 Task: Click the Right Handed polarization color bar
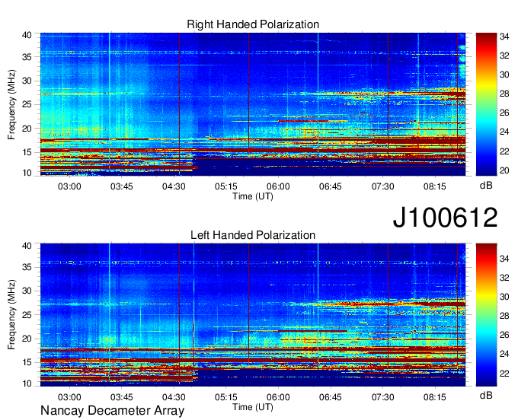(x=486, y=104)
